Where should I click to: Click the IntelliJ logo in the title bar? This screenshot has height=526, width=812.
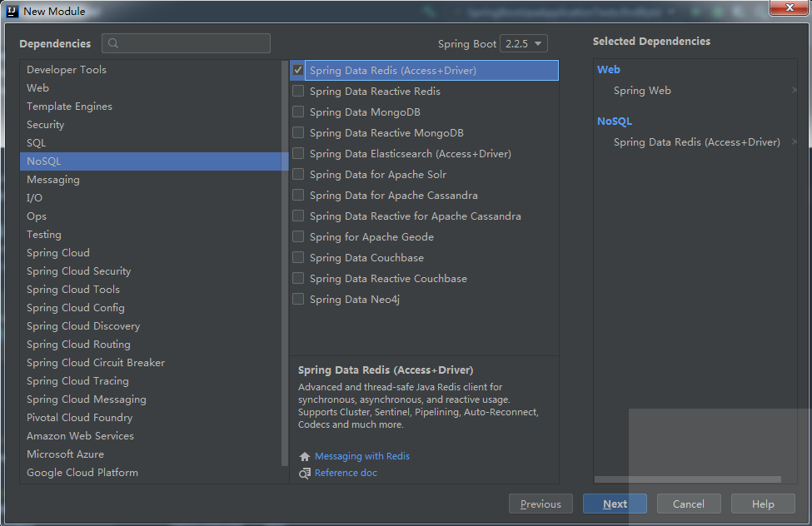(x=10, y=11)
